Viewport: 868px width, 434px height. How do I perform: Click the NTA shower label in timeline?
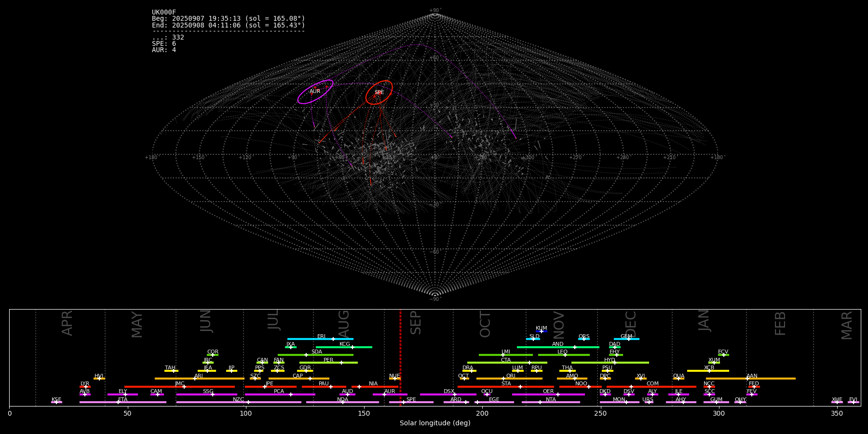point(551,400)
